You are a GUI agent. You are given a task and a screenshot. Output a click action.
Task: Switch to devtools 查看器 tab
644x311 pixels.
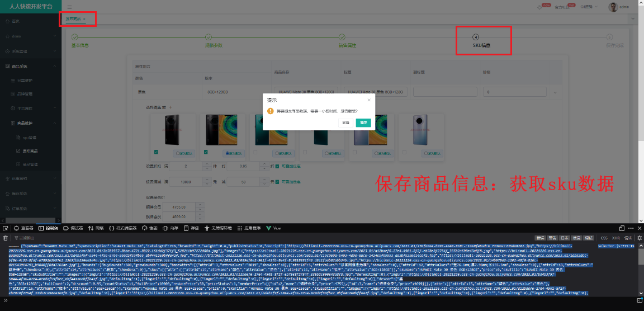(24, 228)
